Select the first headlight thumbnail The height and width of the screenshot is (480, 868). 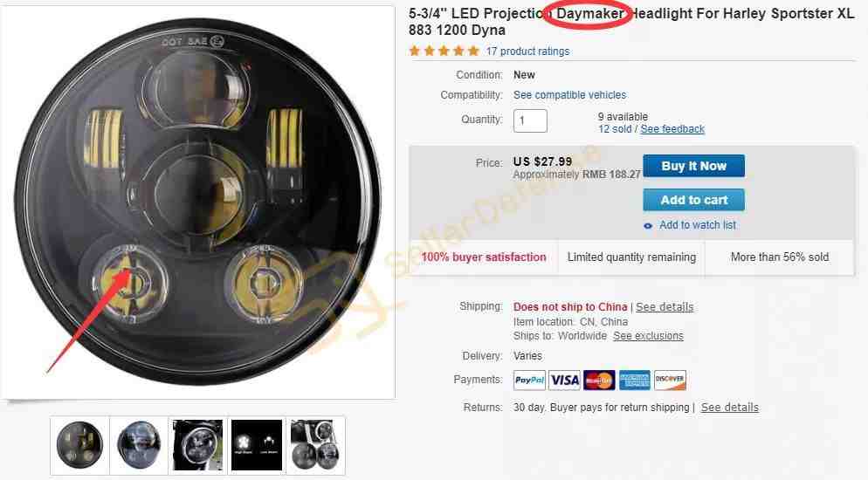point(79,445)
